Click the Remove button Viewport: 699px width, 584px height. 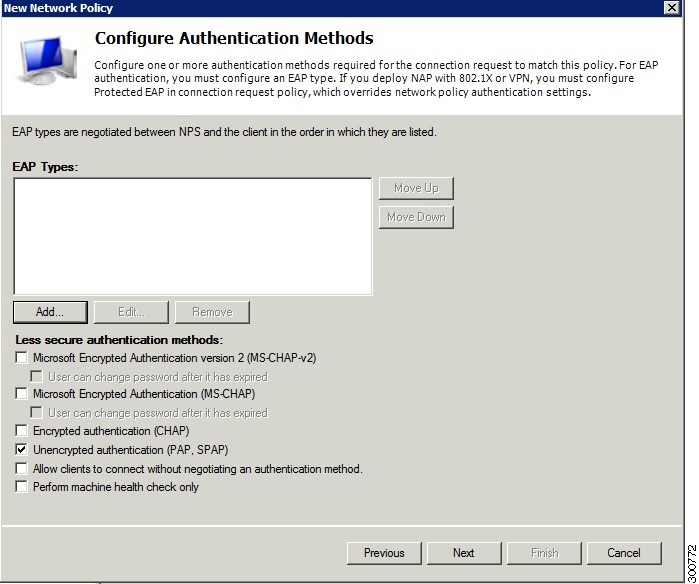click(212, 312)
